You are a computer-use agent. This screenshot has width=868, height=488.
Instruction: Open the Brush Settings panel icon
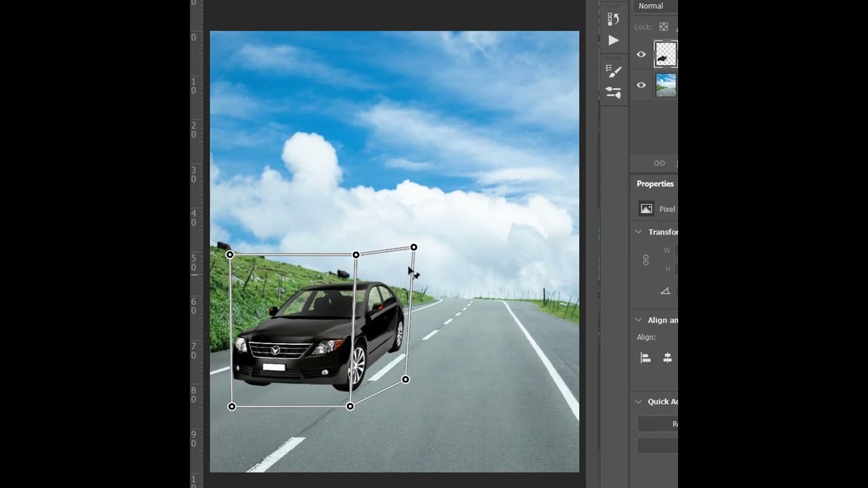tap(614, 70)
